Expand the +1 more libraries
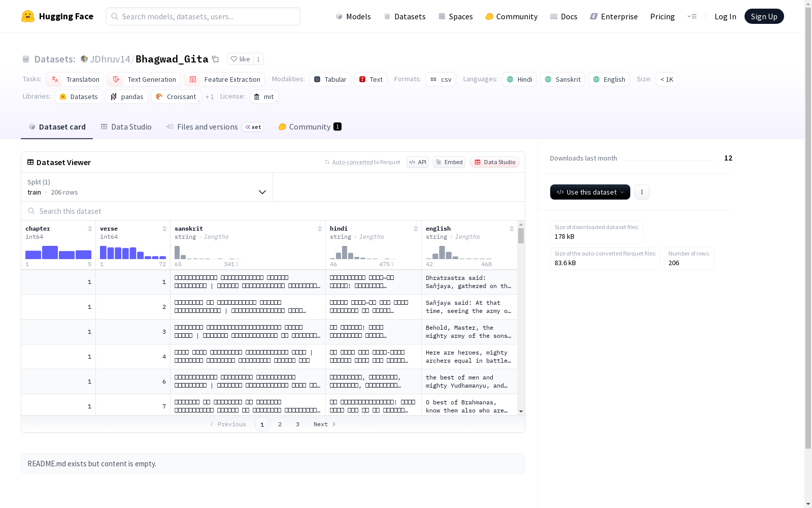 210,97
